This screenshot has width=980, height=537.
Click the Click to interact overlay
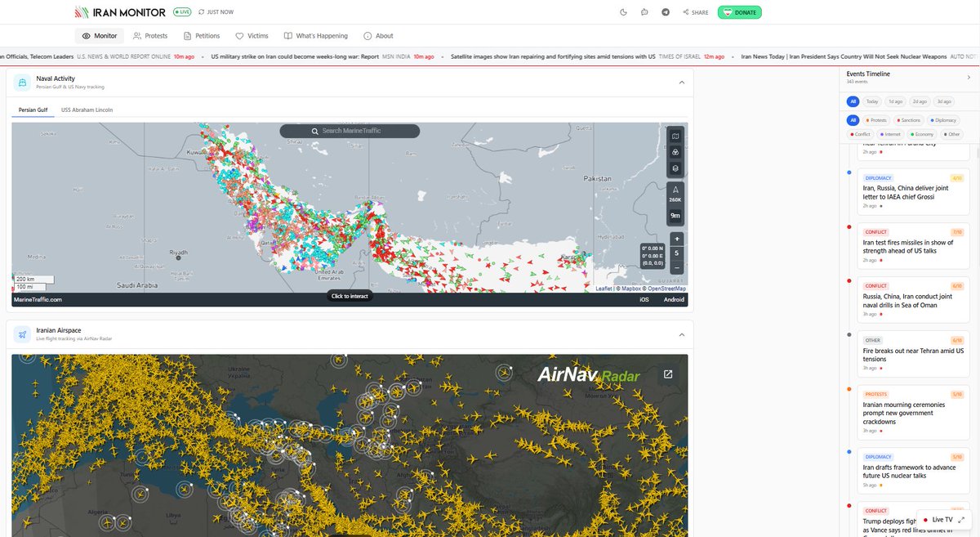[x=350, y=296]
